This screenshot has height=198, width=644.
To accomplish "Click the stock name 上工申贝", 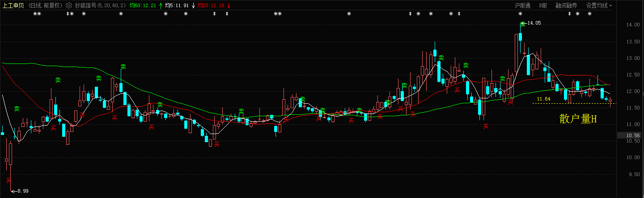I will (13, 5).
